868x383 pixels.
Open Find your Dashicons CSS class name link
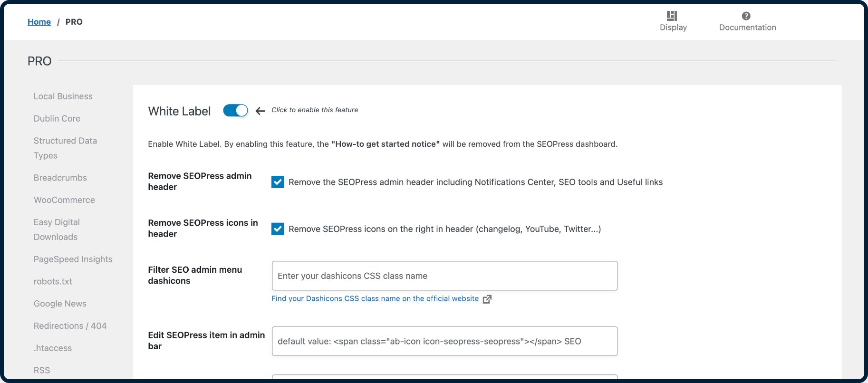pos(375,298)
